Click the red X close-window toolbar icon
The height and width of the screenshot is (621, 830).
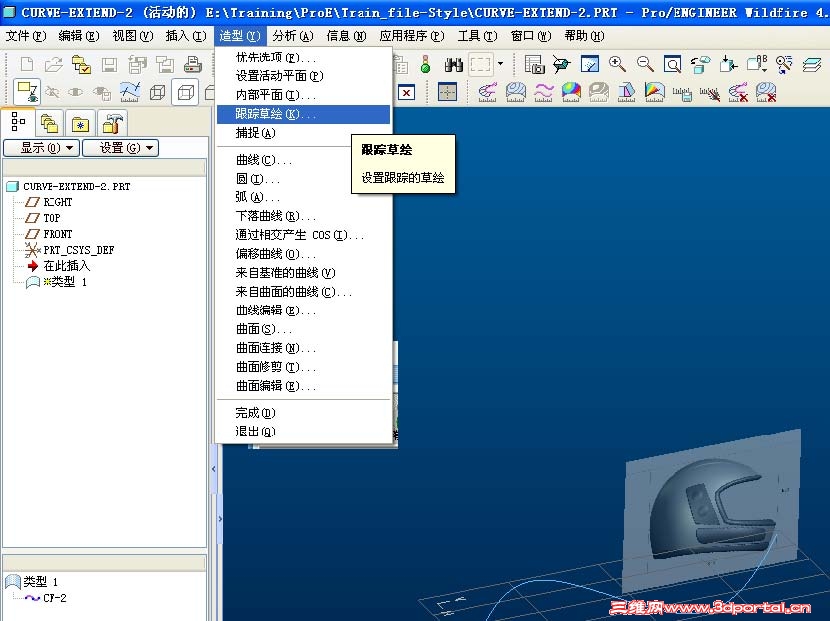coord(406,93)
